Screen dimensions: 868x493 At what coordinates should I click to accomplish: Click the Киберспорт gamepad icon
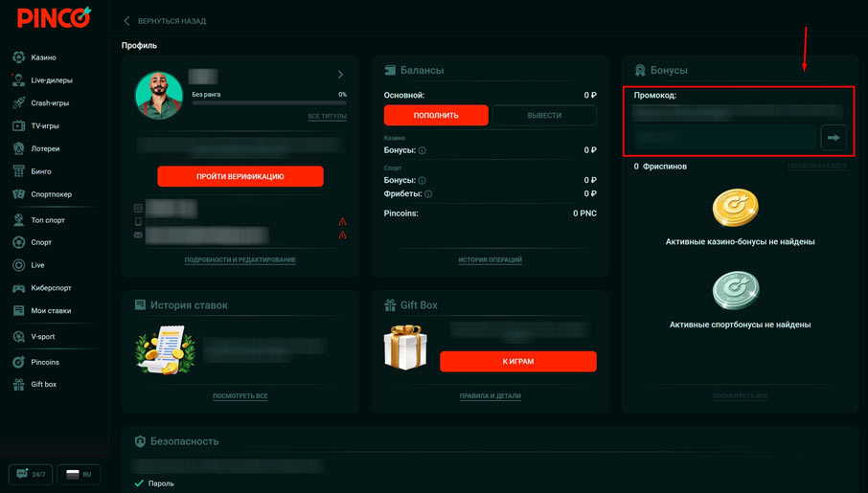coord(19,288)
